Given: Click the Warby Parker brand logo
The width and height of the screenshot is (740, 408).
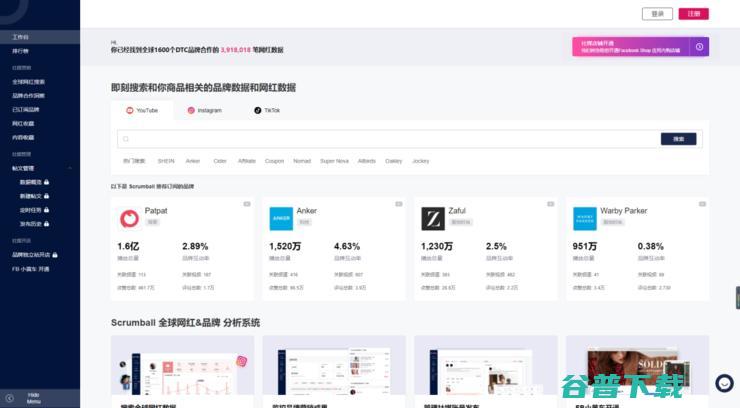Looking at the screenshot, I should (x=585, y=219).
